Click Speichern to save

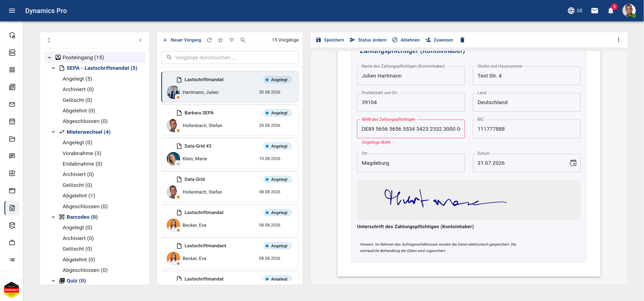point(330,40)
